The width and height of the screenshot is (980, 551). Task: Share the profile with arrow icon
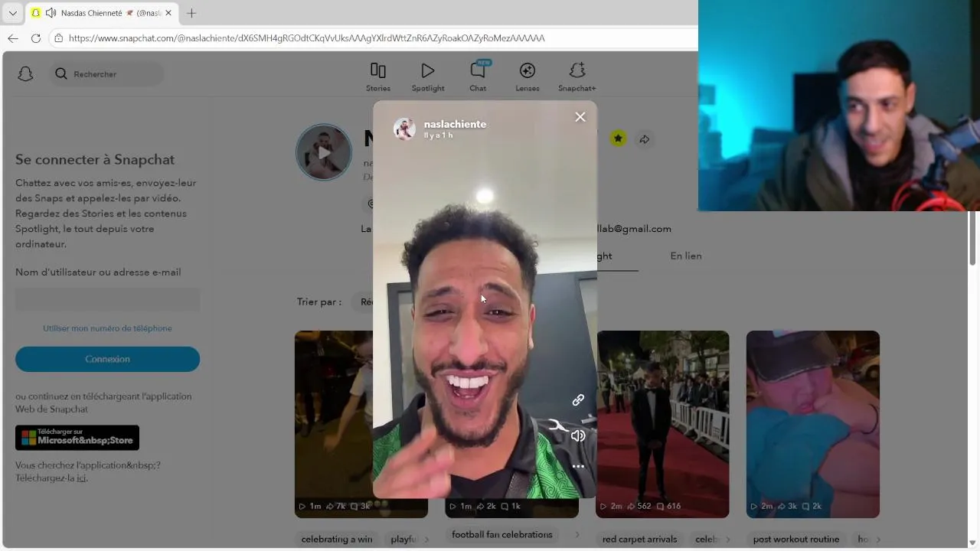645,139
